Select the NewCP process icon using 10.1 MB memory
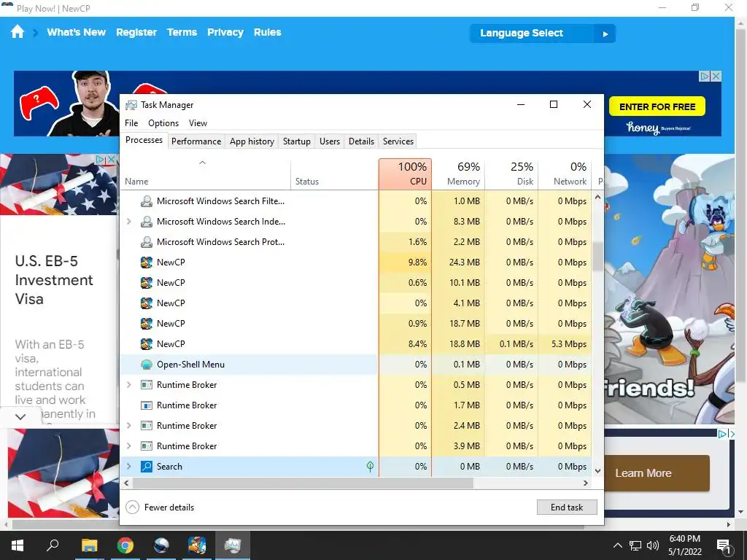 [x=146, y=283]
